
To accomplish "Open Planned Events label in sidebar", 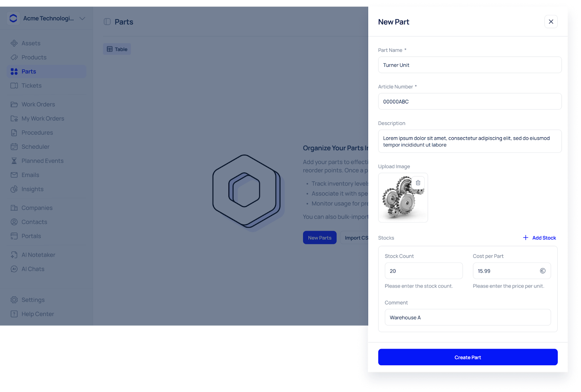I will pyautogui.click(x=42, y=161).
